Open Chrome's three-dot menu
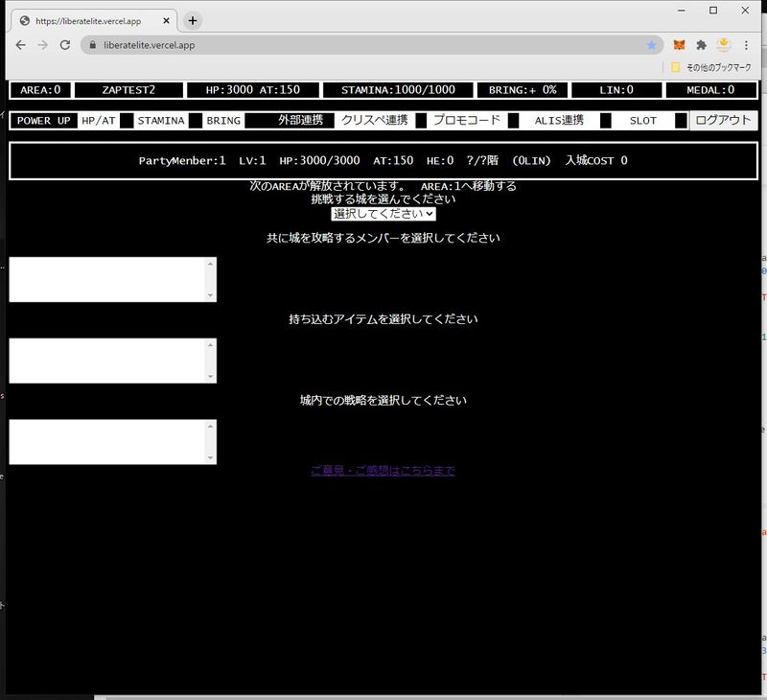The image size is (767, 700). [x=746, y=45]
